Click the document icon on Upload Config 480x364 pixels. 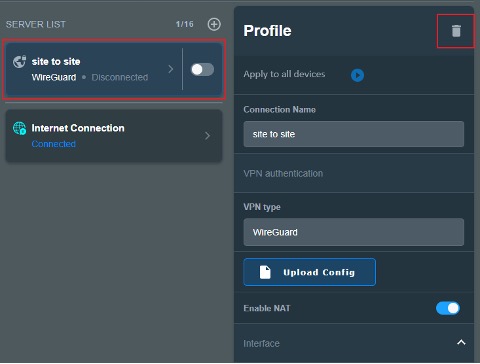[x=265, y=272]
